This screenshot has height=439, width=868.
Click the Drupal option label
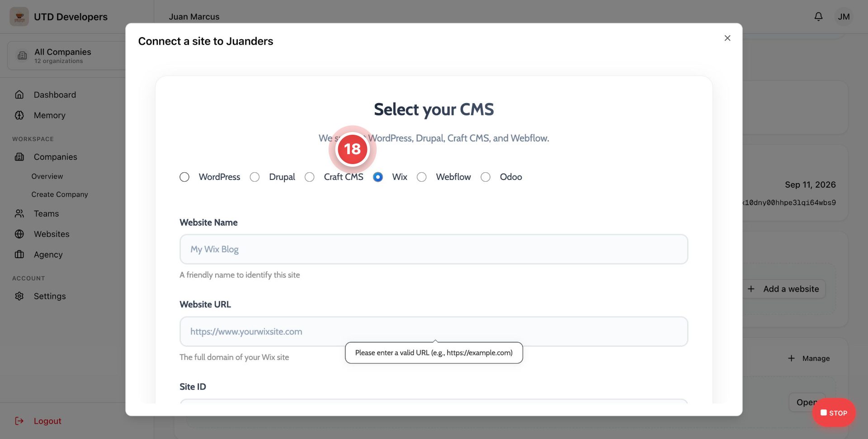click(282, 177)
